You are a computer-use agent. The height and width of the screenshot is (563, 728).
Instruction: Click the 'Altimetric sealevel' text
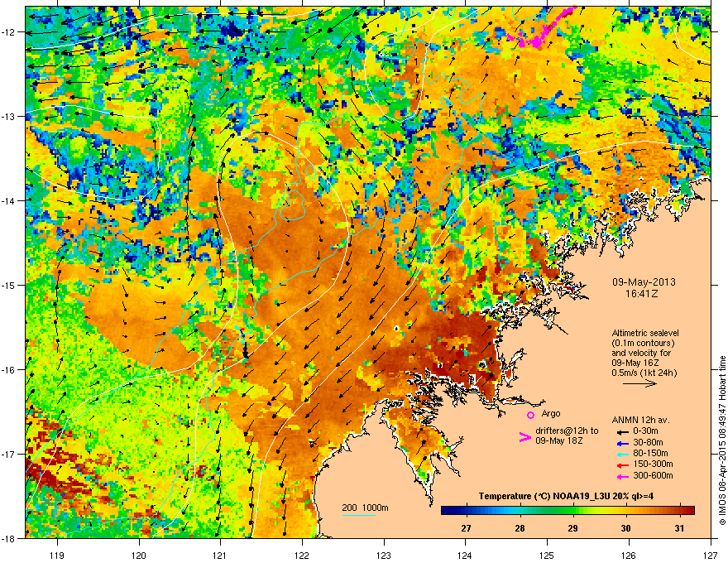tap(645, 333)
